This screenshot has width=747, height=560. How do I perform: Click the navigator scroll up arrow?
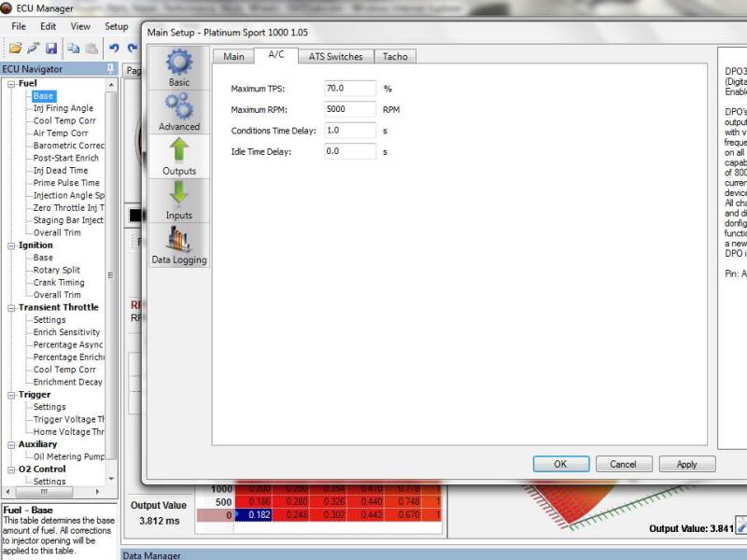click(x=111, y=85)
